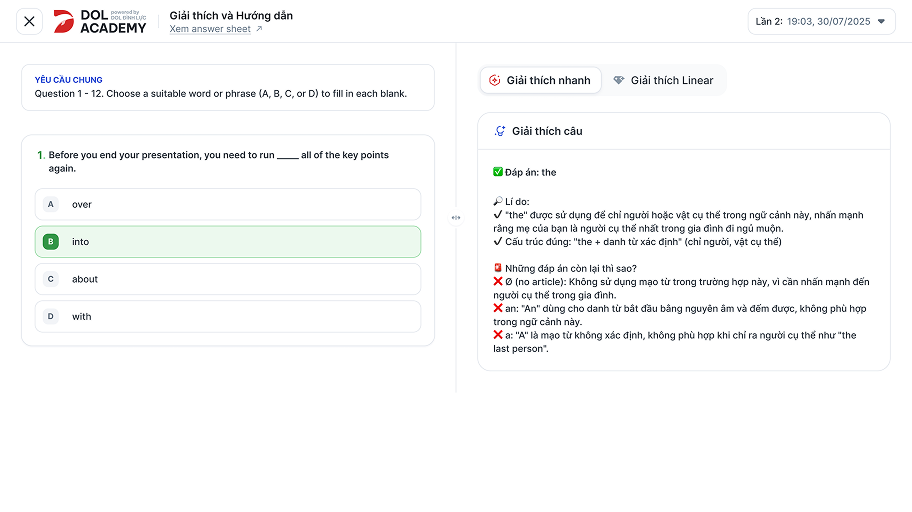The height and width of the screenshot is (512, 912).
Task: Click the Giải thích và Hướng dẫn title
Action: coord(231,15)
